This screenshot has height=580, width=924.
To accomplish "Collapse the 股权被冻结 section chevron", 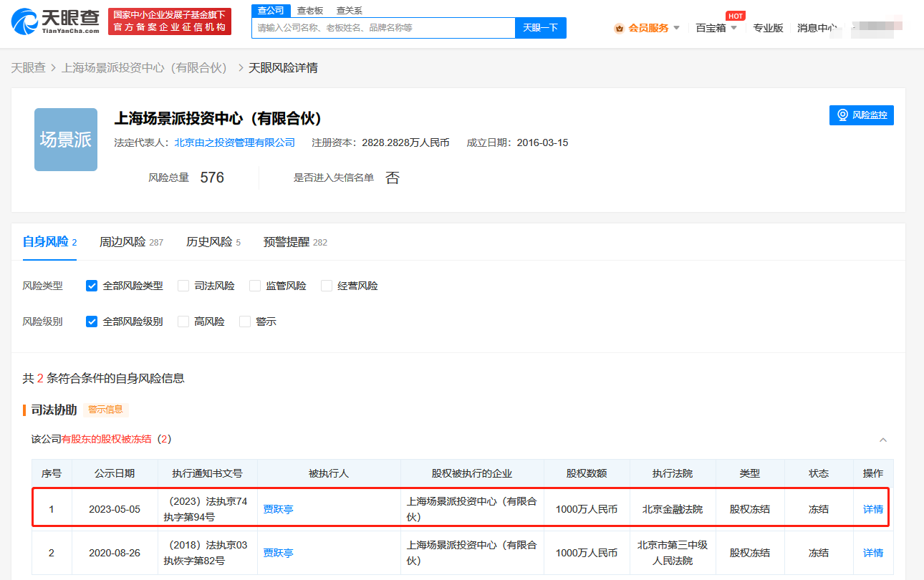I will (883, 440).
